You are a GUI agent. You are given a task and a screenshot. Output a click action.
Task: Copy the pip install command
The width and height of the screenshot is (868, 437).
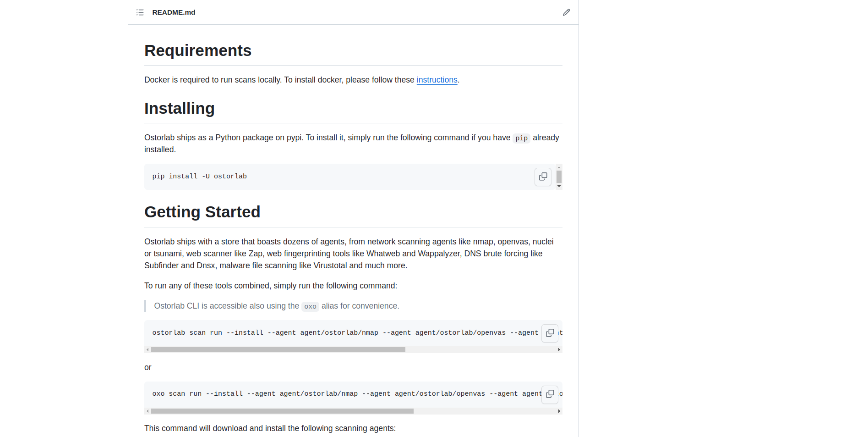point(543,177)
